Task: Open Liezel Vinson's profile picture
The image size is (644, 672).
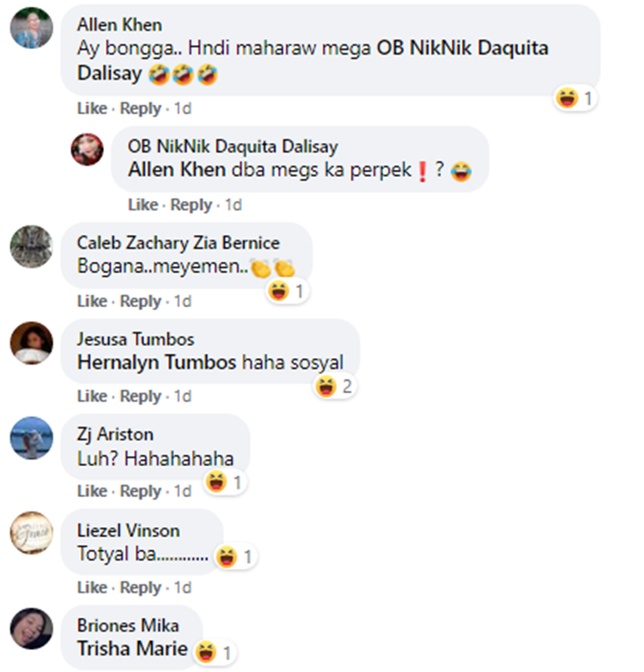Action: 32,533
